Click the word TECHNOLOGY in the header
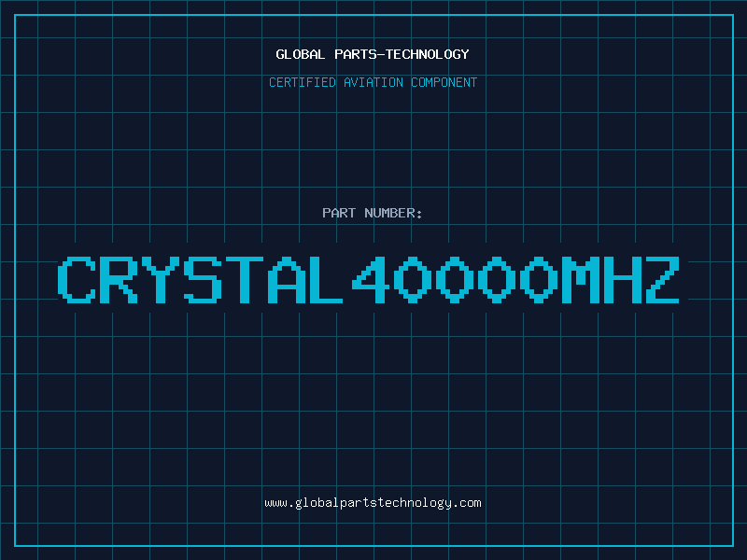 tap(428, 54)
